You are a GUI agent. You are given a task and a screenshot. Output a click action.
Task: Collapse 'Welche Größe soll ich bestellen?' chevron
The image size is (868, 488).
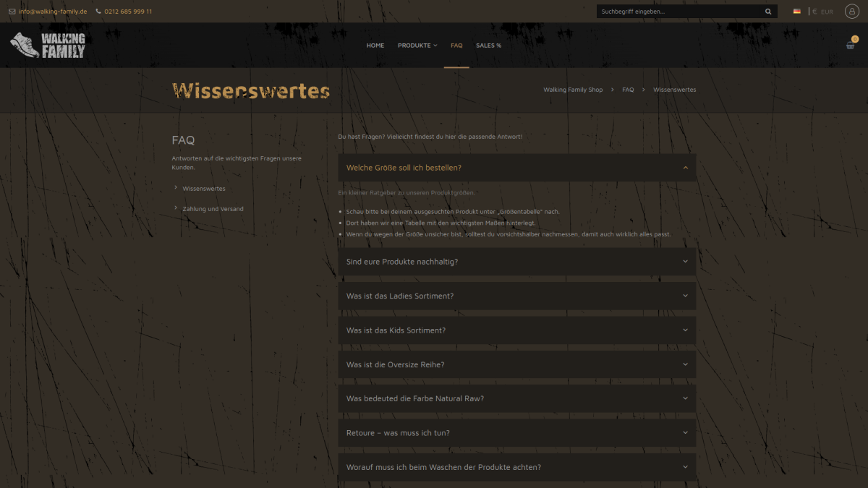[685, 168]
